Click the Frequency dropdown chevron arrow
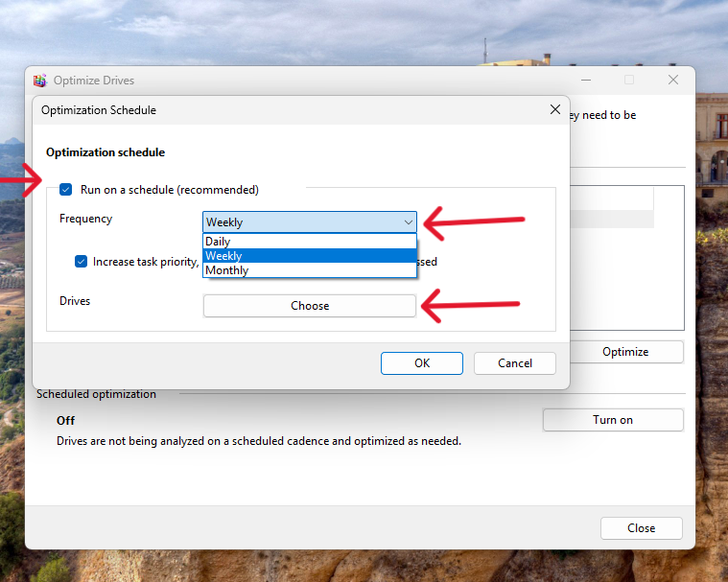This screenshot has width=728, height=582. (408, 222)
